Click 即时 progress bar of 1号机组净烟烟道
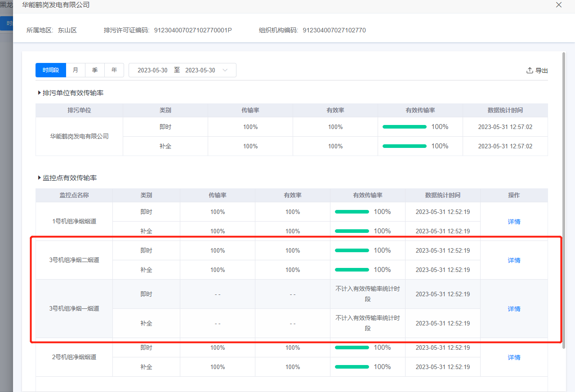 (x=352, y=212)
